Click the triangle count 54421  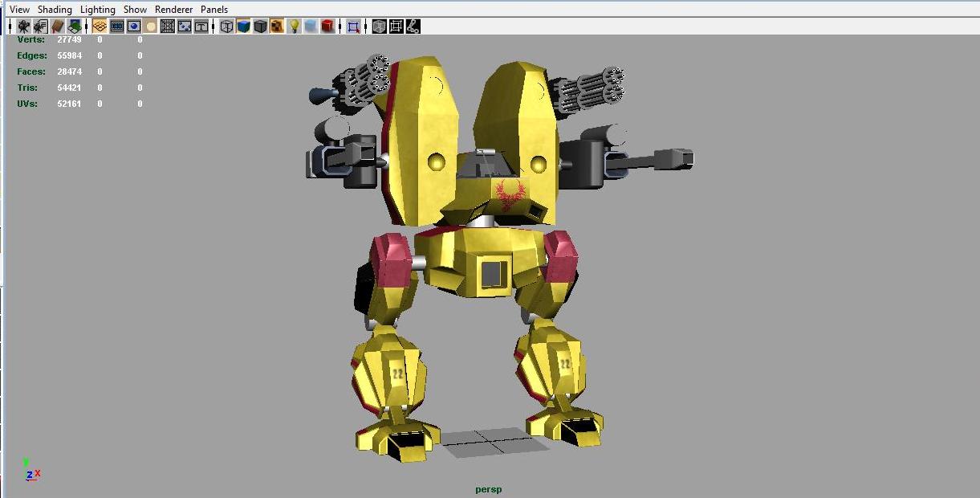69,88
